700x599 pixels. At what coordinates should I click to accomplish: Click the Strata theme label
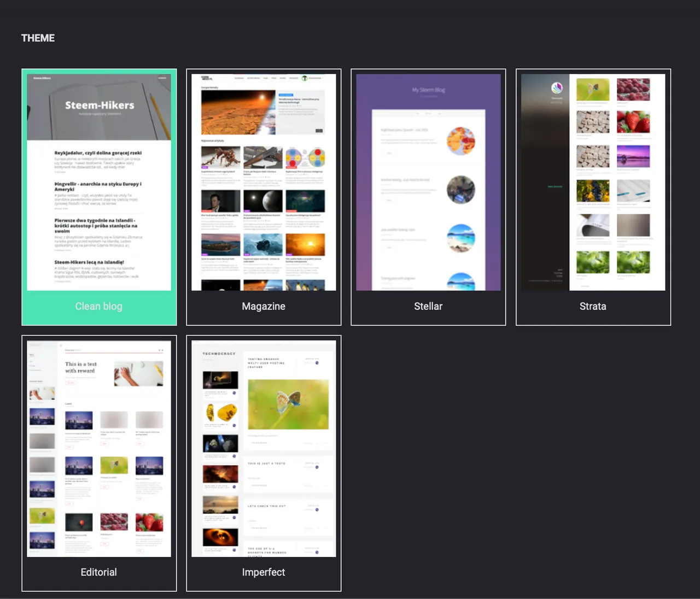(x=593, y=306)
